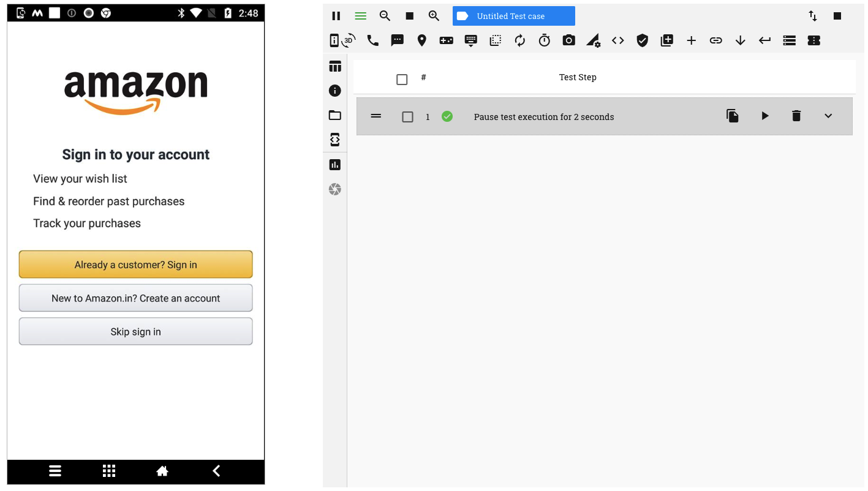Click the stop square beside the swap arrows
The image size is (868, 491).
(837, 16)
